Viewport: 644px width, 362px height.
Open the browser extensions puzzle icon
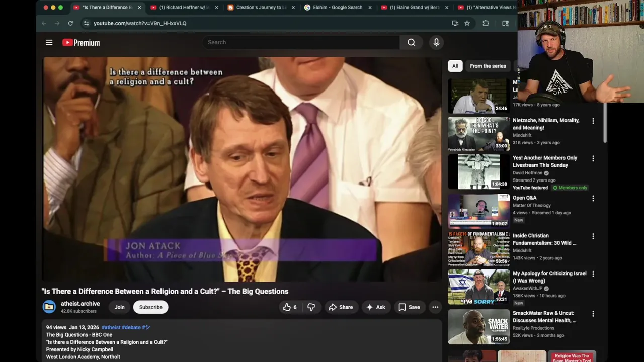click(486, 23)
